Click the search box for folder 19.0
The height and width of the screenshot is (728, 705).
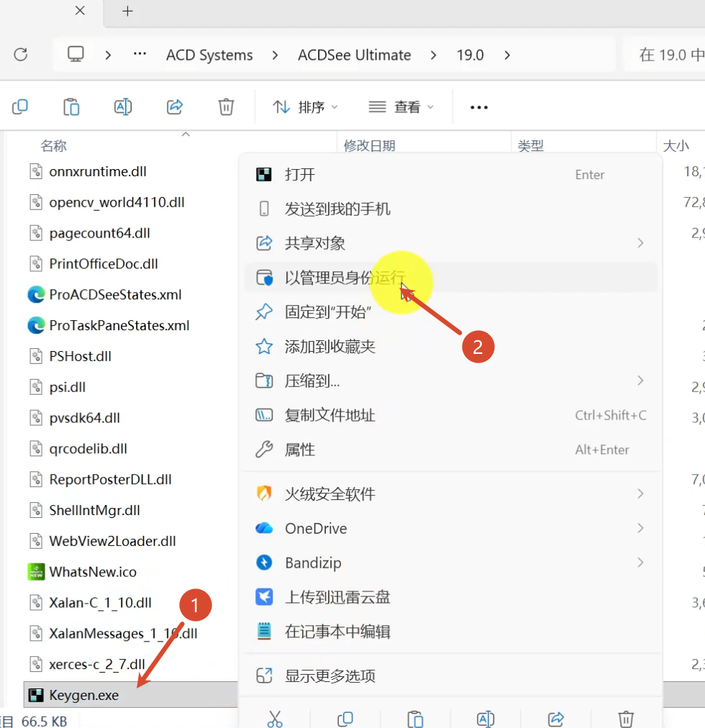tap(664, 55)
